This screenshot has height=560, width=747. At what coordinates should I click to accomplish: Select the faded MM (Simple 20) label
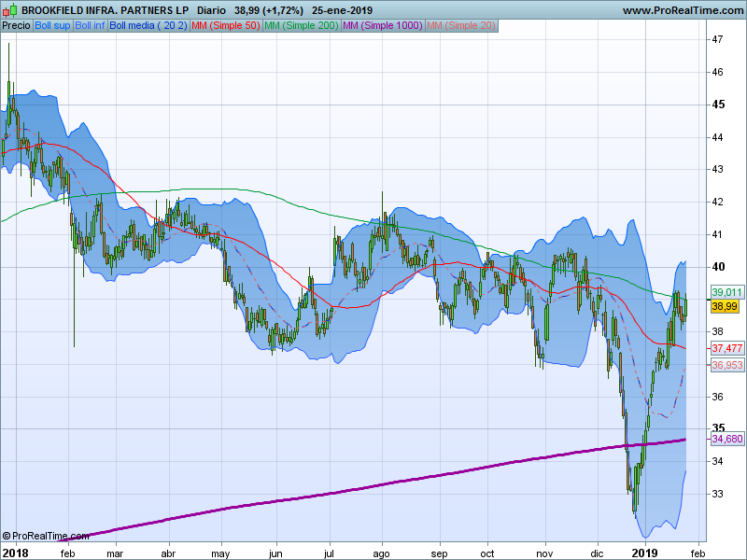[x=460, y=26]
